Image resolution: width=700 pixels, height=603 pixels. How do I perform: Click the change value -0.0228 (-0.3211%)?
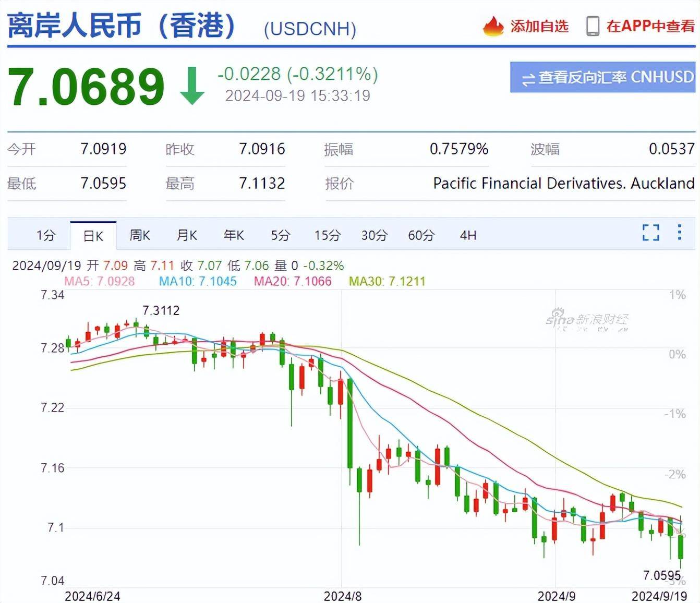tap(297, 74)
